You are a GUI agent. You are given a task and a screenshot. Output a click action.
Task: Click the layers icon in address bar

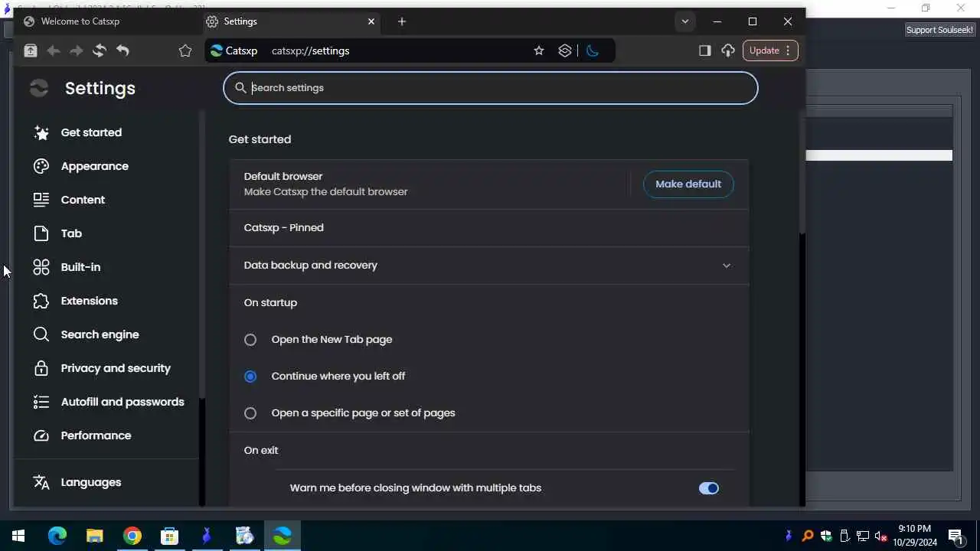coord(565,51)
